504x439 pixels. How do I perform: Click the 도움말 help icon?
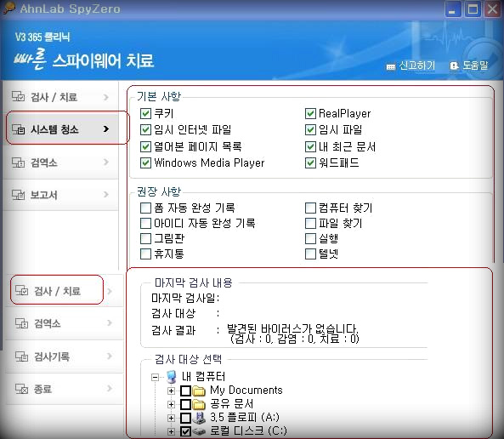(x=454, y=66)
